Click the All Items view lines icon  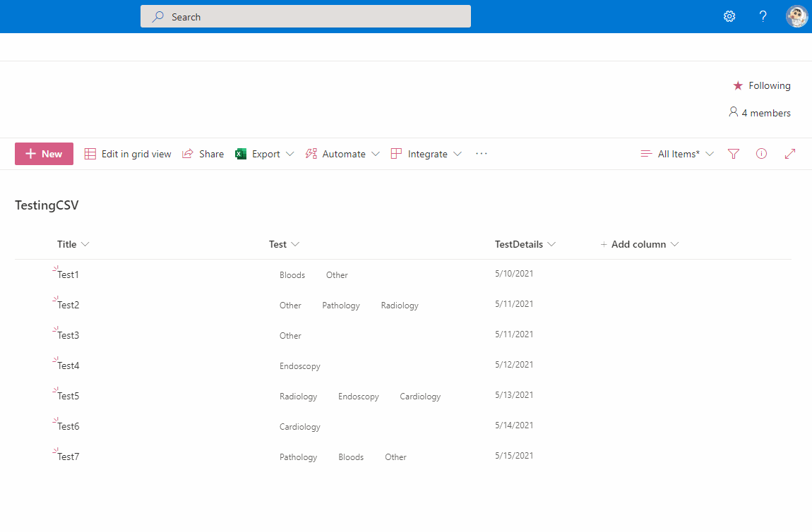pos(646,154)
